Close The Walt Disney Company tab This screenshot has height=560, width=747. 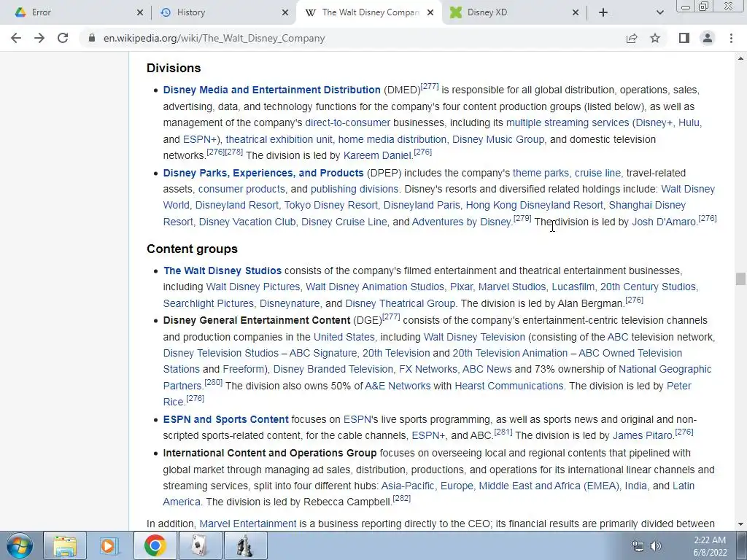pyautogui.click(x=430, y=12)
